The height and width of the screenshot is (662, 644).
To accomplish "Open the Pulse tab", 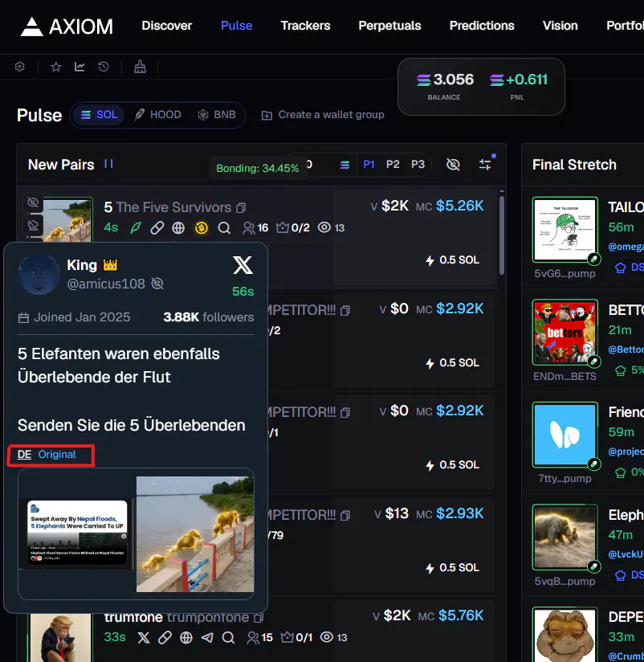I will [x=236, y=26].
